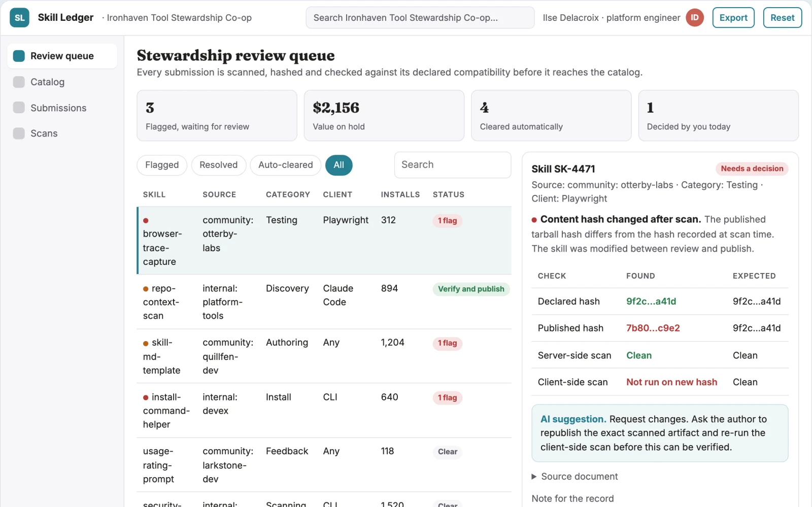Open the Submissions page
This screenshot has height=507, width=812.
point(62,108)
